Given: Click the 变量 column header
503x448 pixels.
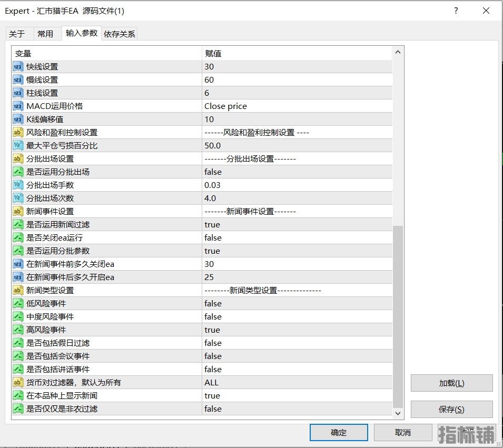Looking at the screenshot, I should click(107, 53).
